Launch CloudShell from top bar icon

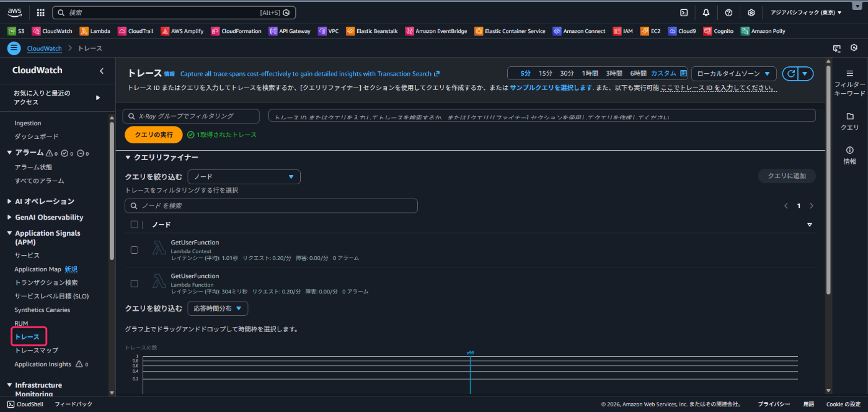click(x=684, y=12)
